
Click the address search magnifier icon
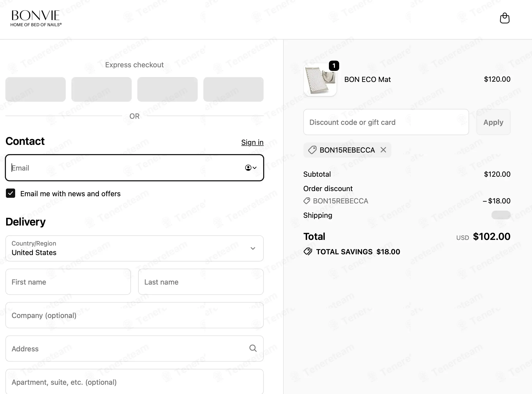(253, 348)
